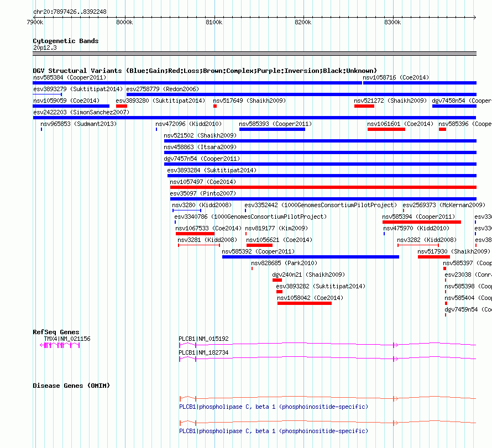The width and height of the screenshot is (492, 448).
Task: Click esv2569373 (McKernan2009) label
Action: pyautogui.click(x=444, y=205)
